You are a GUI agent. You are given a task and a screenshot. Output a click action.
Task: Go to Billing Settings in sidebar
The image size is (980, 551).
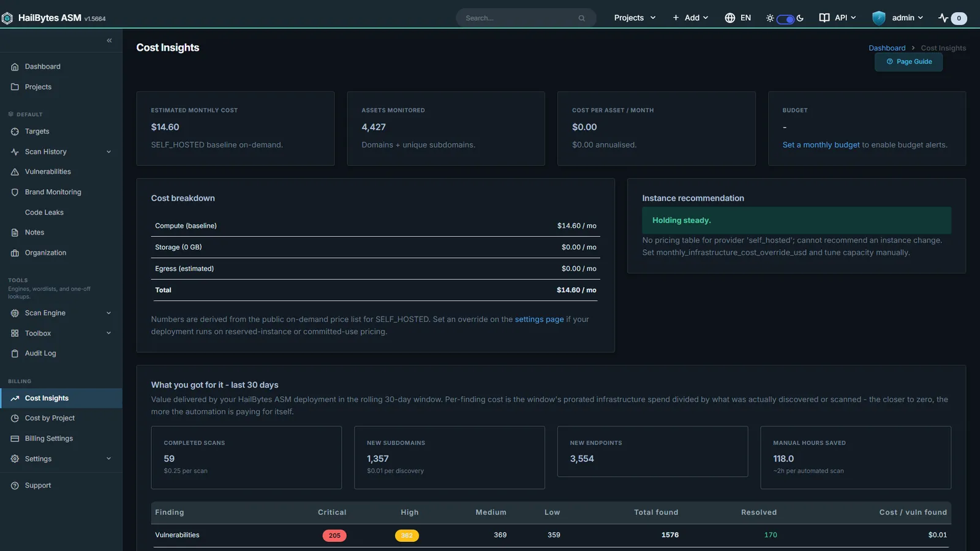point(61,438)
